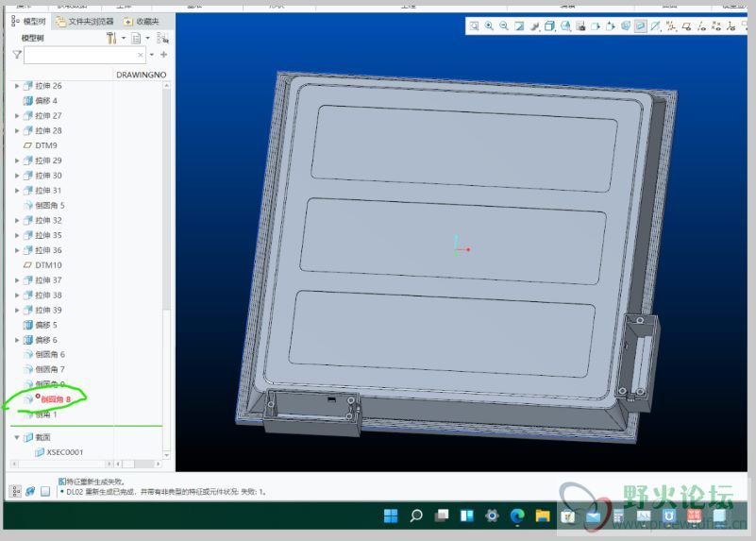This screenshot has height=541, width=756.
Task: Switch to the 文件夹浏览器 tab
Action: click(x=84, y=21)
